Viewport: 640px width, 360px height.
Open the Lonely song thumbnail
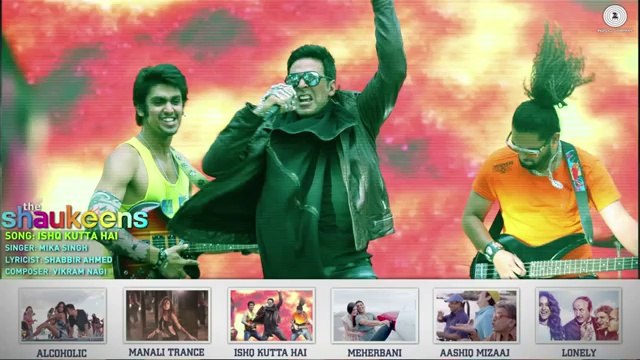click(x=579, y=315)
